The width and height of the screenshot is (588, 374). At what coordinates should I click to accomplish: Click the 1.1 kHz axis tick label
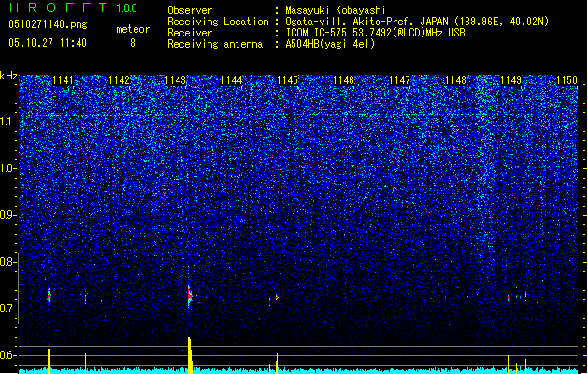(x=7, y=122)
